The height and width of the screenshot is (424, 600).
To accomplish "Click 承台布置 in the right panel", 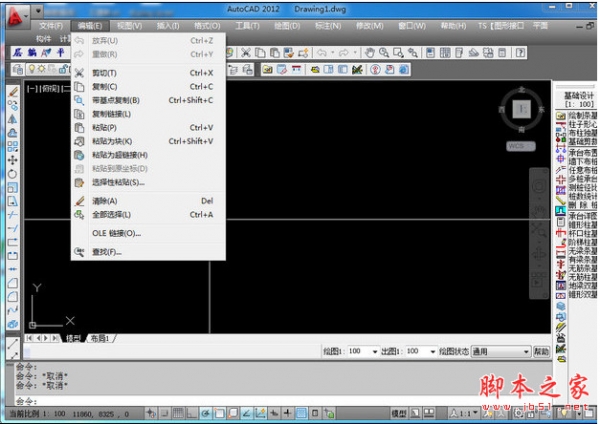I will pyautogui.click(x=582, y=152).
